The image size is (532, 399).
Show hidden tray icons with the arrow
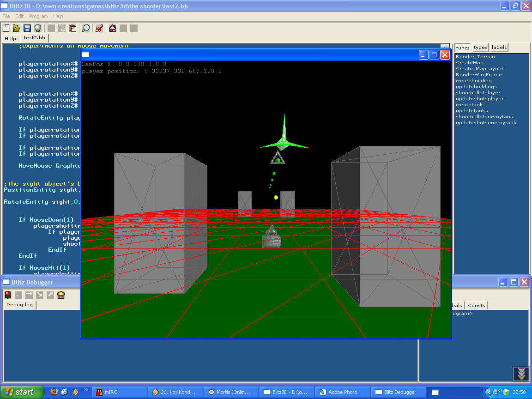click(489, 392)
